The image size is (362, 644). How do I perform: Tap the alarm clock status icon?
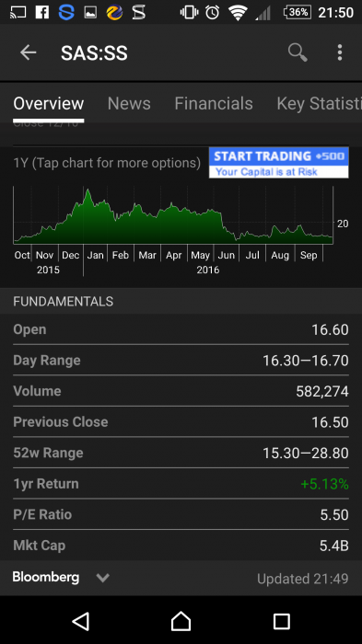click(212, 12)
